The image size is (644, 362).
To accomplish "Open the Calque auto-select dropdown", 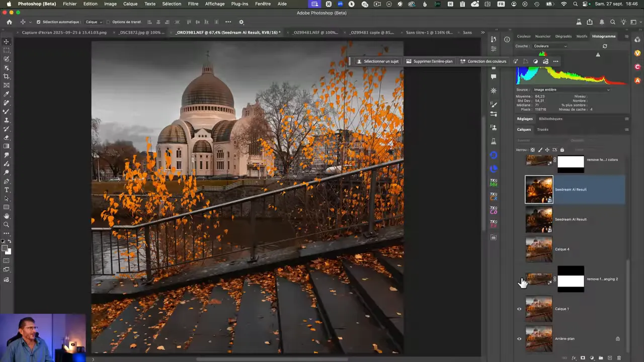I will click(94, 22).
